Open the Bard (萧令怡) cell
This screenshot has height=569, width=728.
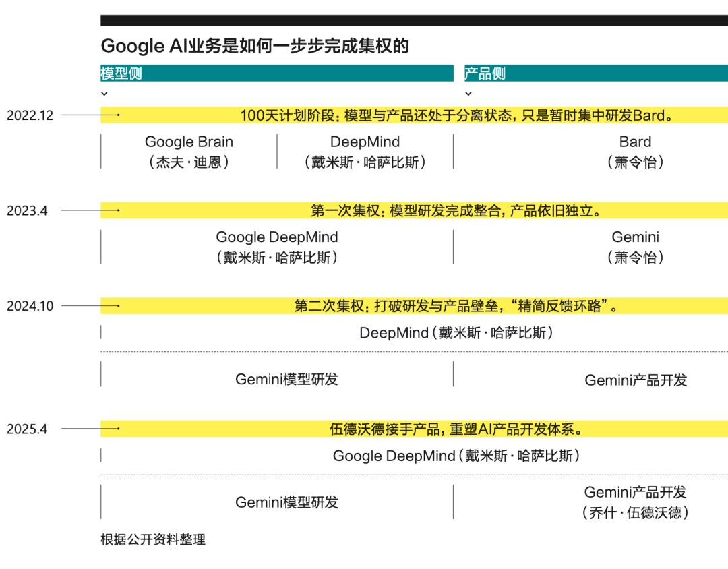(635, 152)
